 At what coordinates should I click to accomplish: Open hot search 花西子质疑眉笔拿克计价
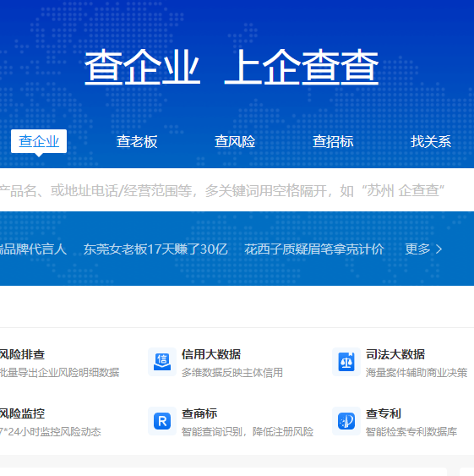click(x=314, y=249)
